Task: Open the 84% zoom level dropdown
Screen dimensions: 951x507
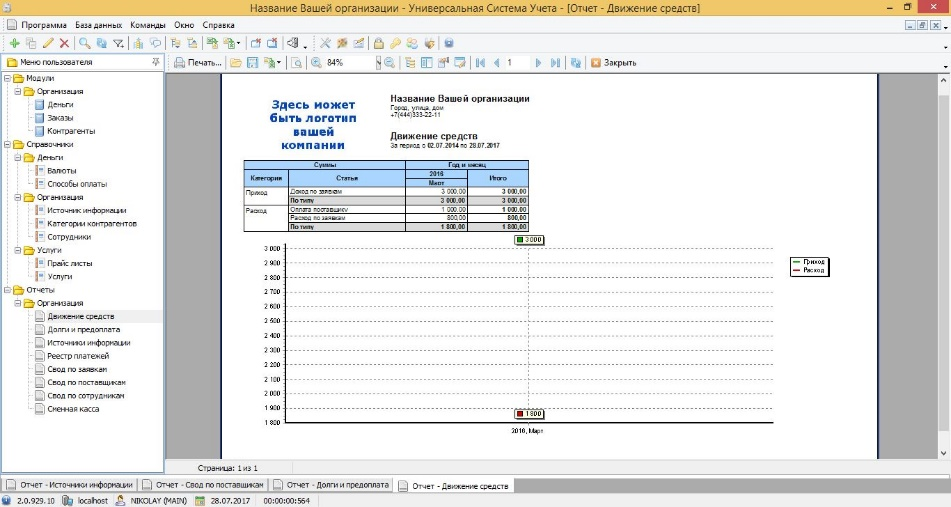Action: (x=378, y=62)
